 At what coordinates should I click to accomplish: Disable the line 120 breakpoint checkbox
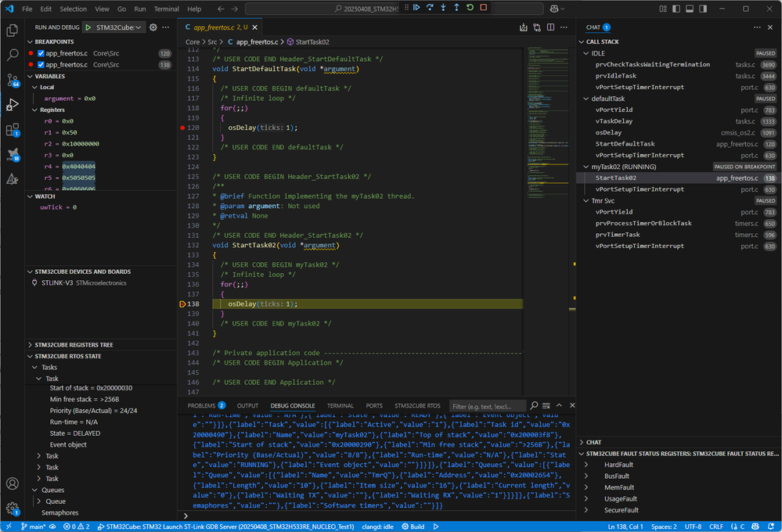[41, 54]
